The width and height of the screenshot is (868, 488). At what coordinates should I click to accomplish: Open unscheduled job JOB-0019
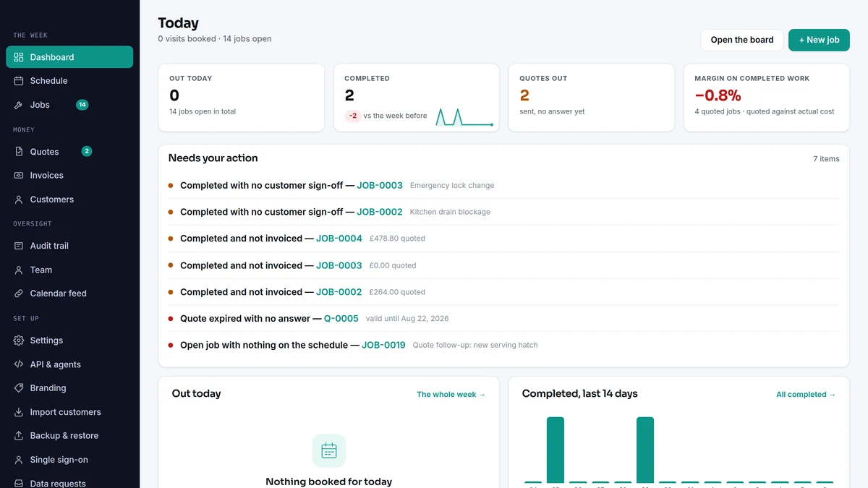click(384, 345)
